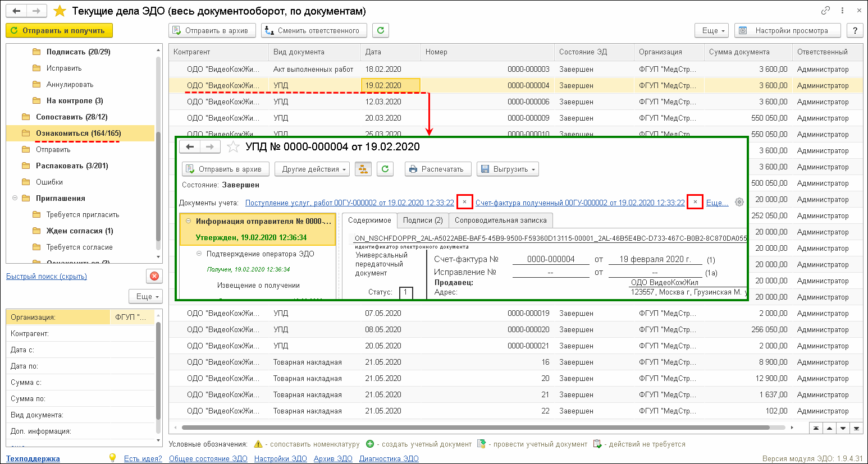The height and width of the screenshot is (464, 868).
Task: Open the Еще dropdown under quick search
Action: click(146, 296)
